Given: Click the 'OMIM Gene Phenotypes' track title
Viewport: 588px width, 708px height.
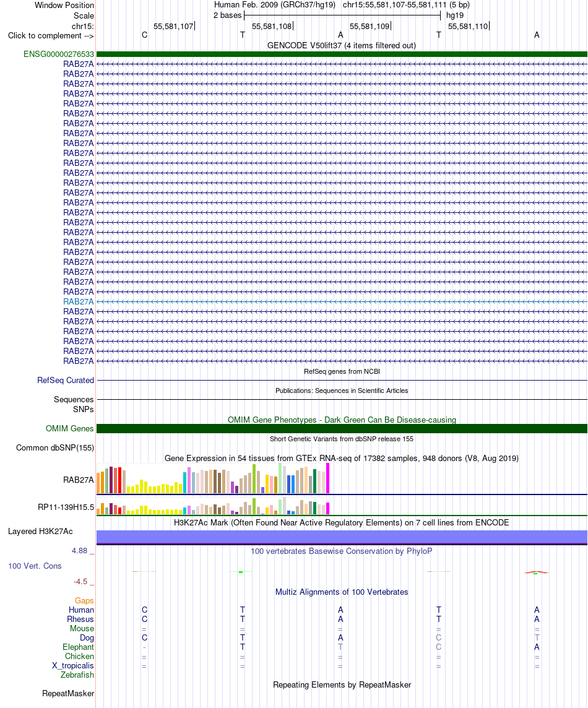Looking at the screenshot, I should click(342, 420).
